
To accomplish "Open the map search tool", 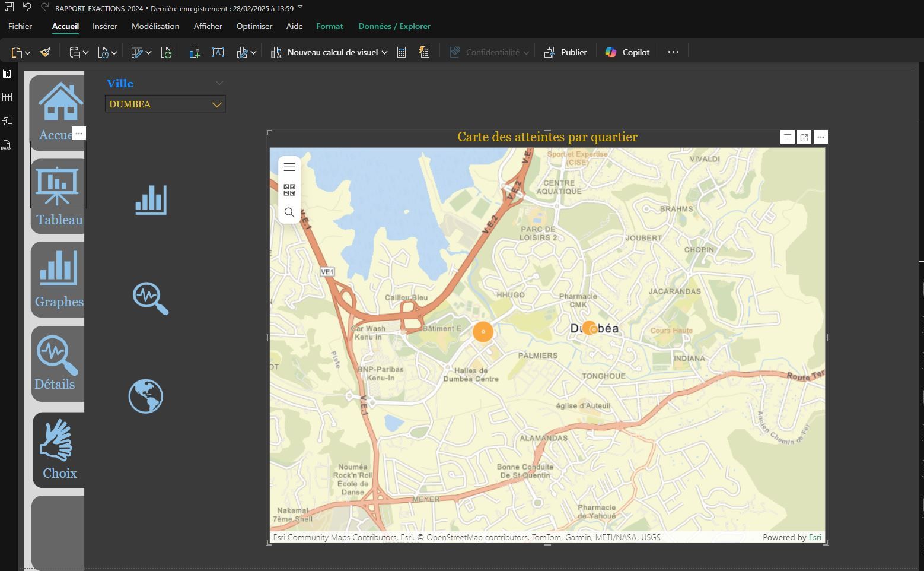I will pyautogui.click(x=289, y=212).
